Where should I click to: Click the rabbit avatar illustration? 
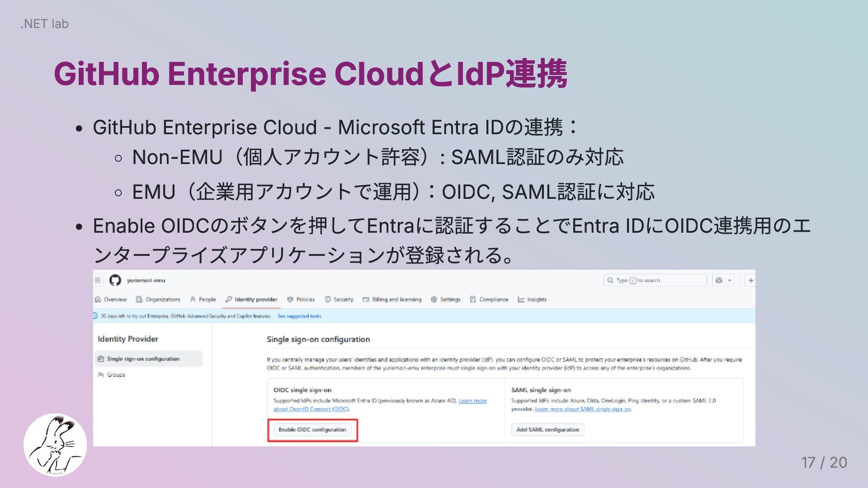point(55,445)
